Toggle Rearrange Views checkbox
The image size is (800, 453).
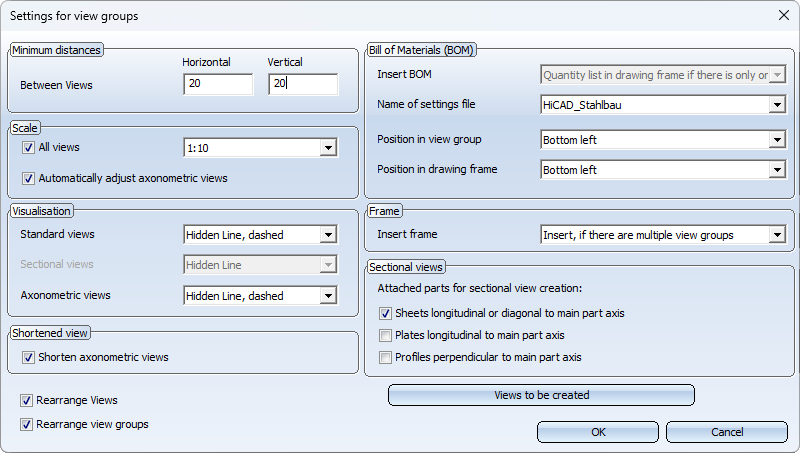tap(26, 400)
